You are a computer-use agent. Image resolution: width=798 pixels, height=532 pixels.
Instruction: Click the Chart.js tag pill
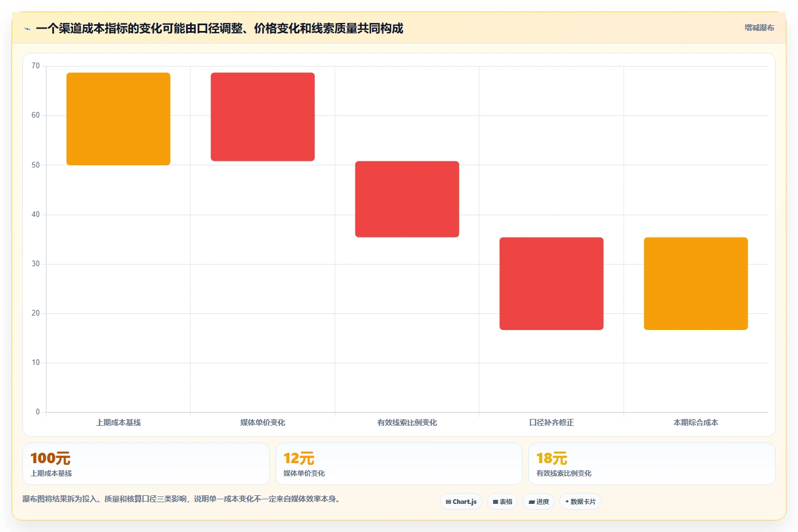[461, 502]
